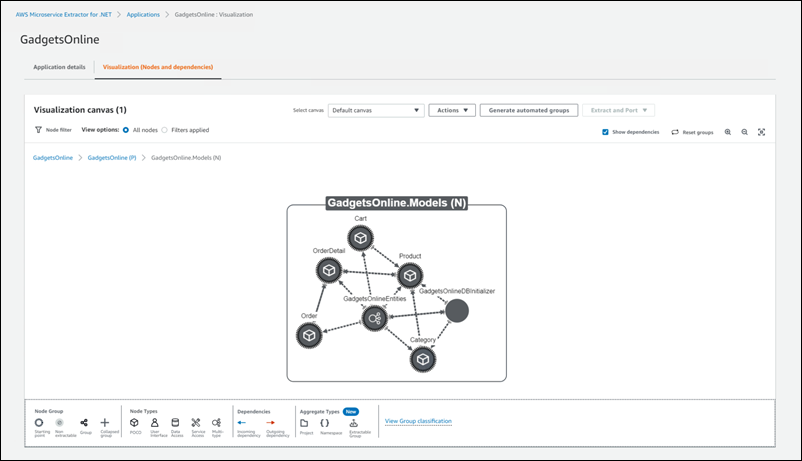This screenshot has width=802, height=461.
Task: Open the Extract and Port dropdown
Action: pos(618,111)
